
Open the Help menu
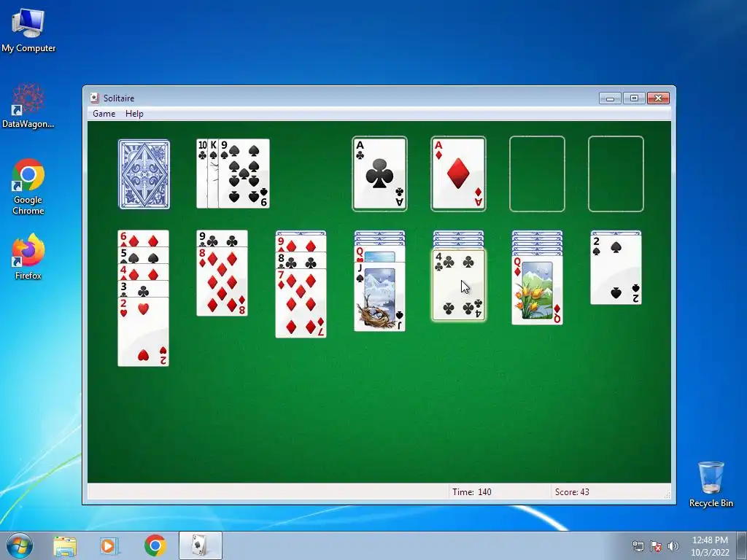tap(134, 114)
